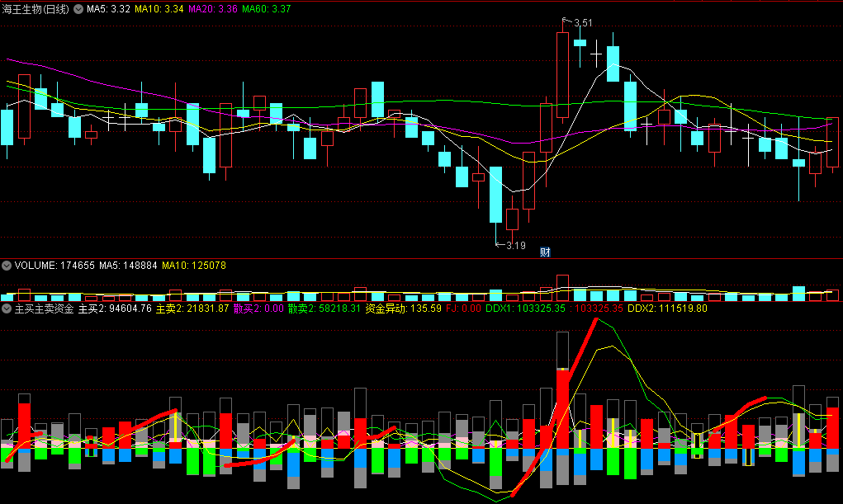Click the 散卖2: 58218.31 value

coord(324,309)
